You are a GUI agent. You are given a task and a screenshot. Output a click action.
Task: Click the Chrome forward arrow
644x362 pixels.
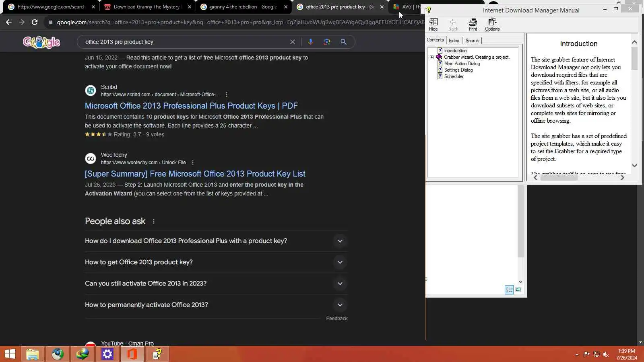point(22,22)
